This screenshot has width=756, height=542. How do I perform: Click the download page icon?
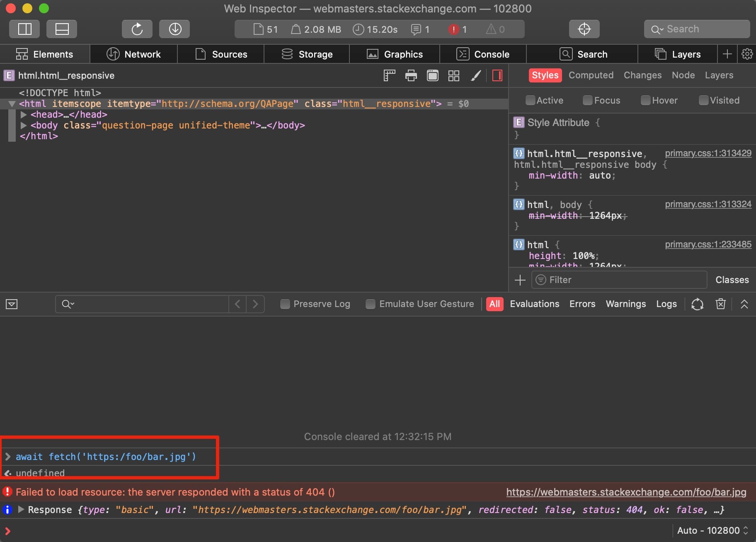[174, 29]
